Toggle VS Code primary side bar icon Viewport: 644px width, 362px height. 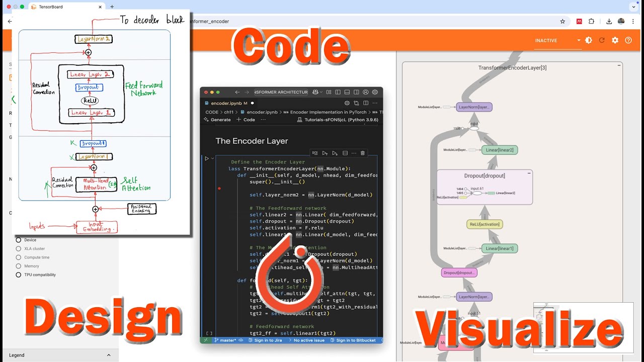pos(338,92)
